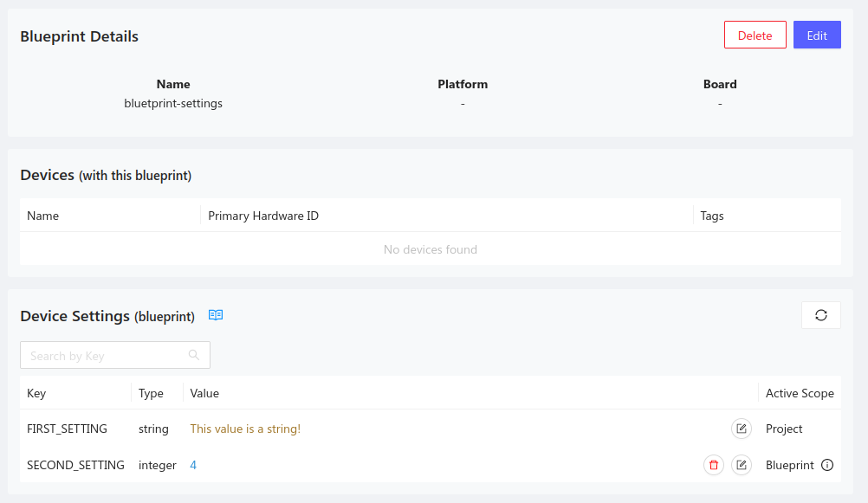View info icon next to Blueprint scope
The height and width of the screenshot is (503, 868).
(829, 465)
